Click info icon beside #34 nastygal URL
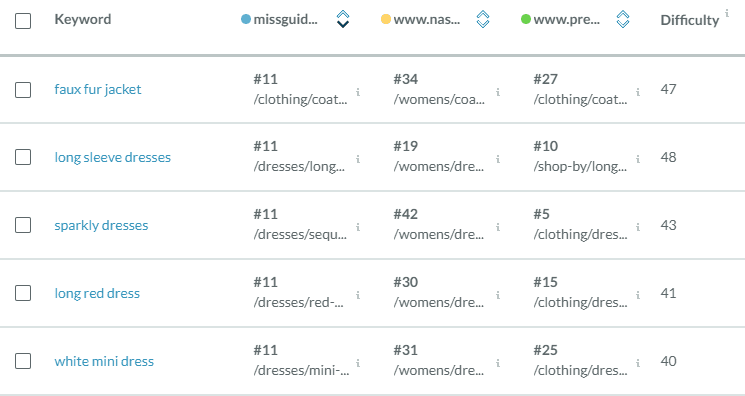This screenshot has width=745, height=396. (498, 92)
